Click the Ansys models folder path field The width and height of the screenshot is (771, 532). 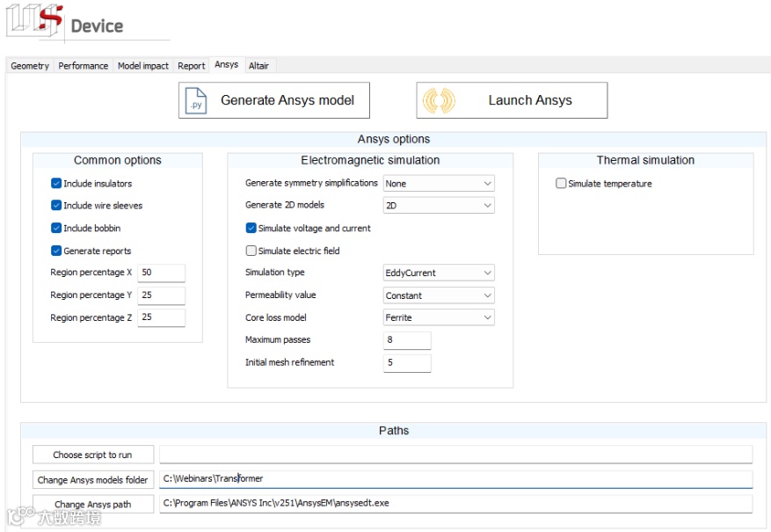click(455, 479)
